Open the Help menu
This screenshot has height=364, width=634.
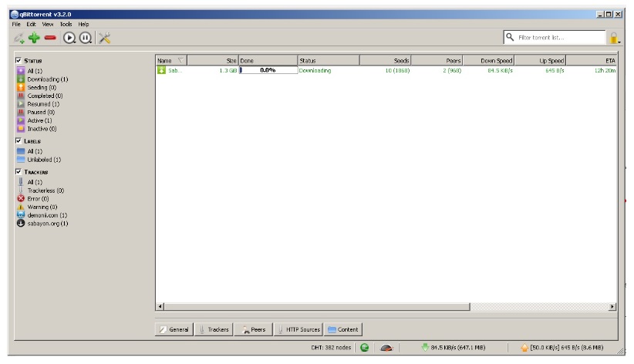tap(83, 24)
